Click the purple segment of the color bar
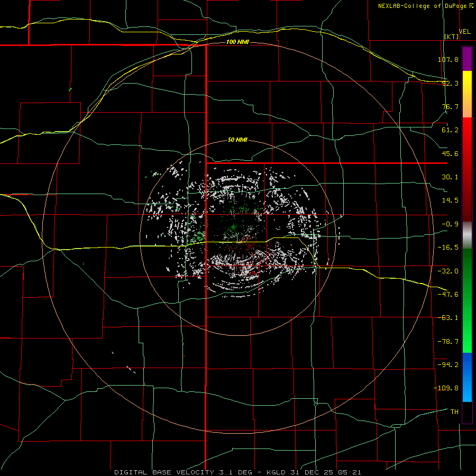The height and width of the screenshot is (476, 476). coord(467,59)
